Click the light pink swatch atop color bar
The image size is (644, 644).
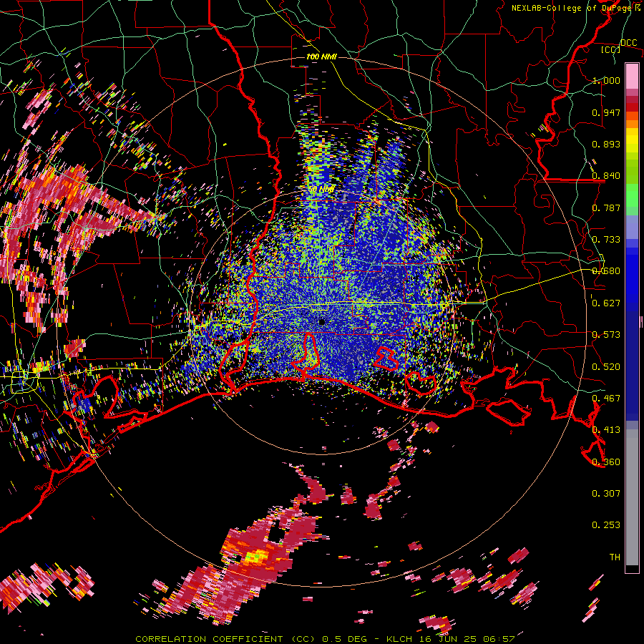coord(632,76)
